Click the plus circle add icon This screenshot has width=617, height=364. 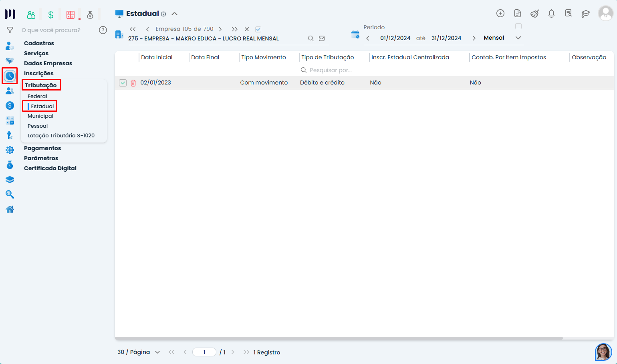[x=500, y=13]
